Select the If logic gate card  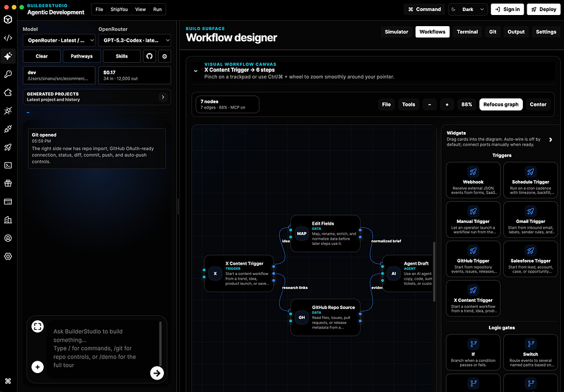click(473, 352)
